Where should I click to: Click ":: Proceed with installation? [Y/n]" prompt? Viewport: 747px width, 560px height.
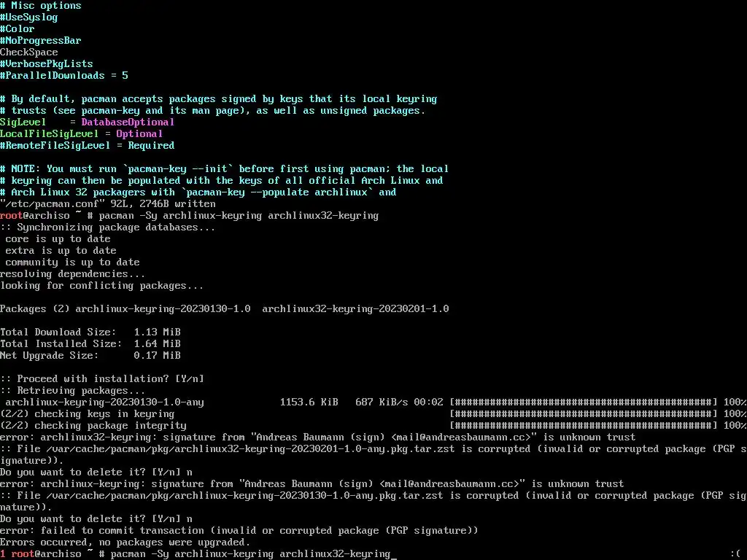[101, 379]
